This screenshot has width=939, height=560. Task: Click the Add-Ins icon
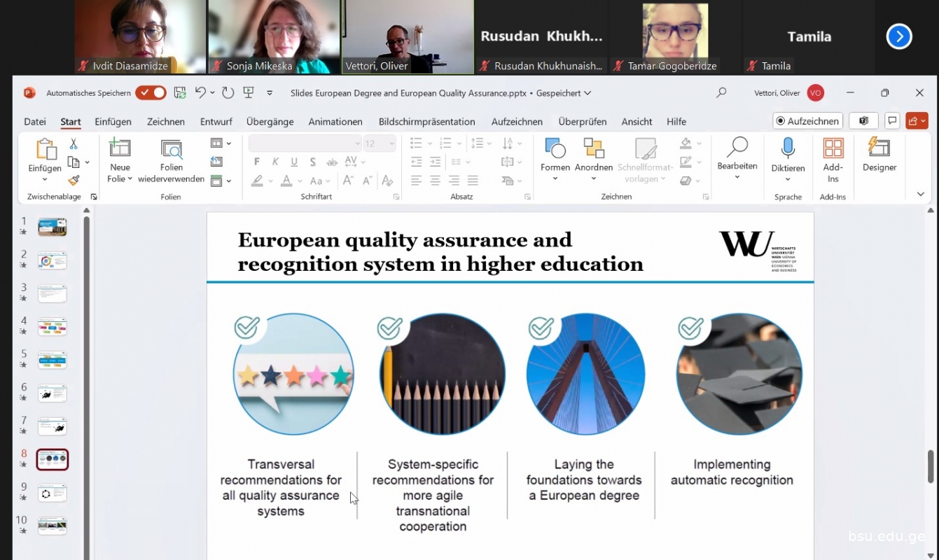833,148
